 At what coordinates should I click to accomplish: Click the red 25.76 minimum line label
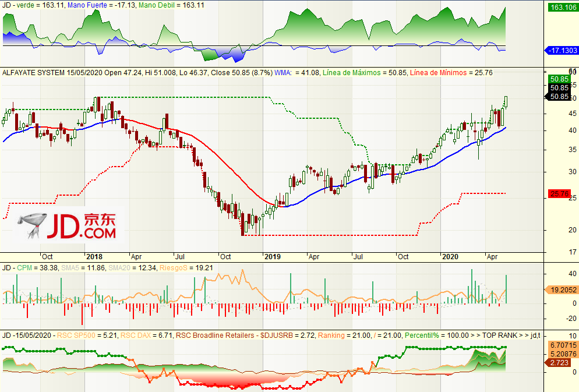(559, 194)
